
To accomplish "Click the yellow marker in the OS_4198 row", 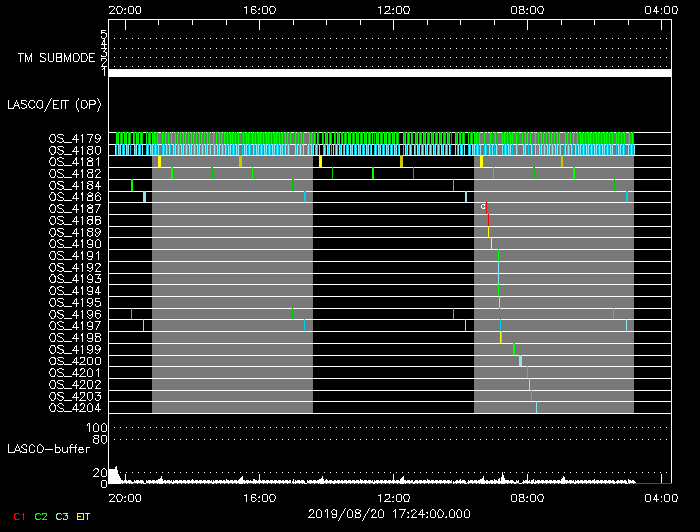I will (501, 338).
